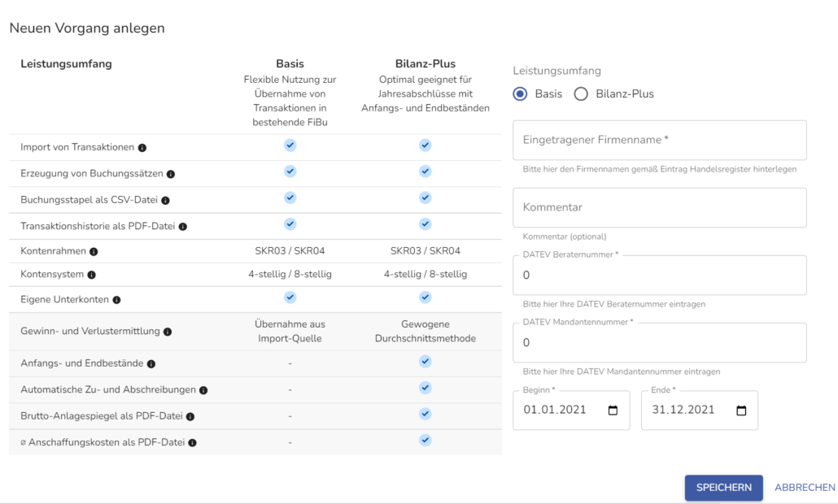Click the 'Eigene Unterkonten' row label

tap(64, 299)
